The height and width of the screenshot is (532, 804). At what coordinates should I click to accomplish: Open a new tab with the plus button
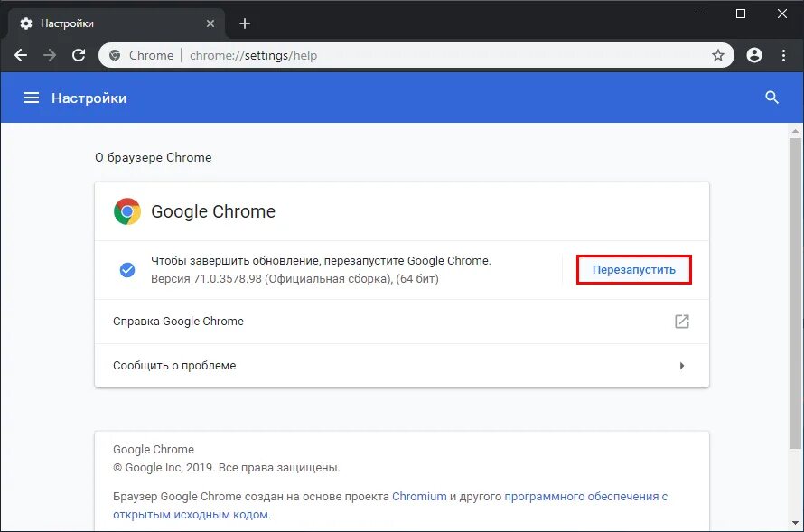coord(245,23)
